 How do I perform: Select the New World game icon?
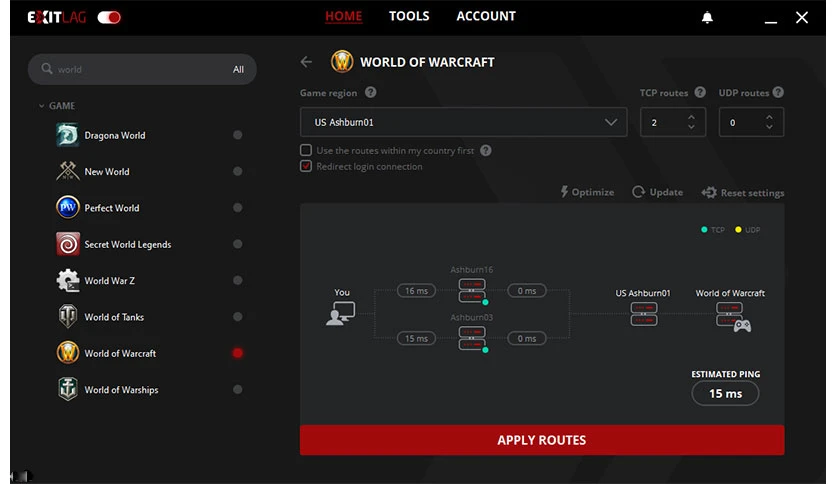click(x=68, y=171)
